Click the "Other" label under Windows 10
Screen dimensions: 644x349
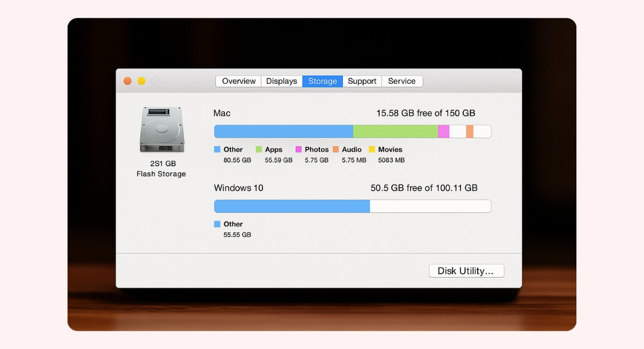click(233, 224)
